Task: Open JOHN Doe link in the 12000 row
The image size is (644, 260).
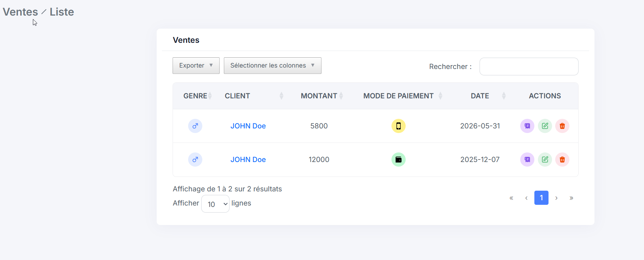Action: (248, 160)
